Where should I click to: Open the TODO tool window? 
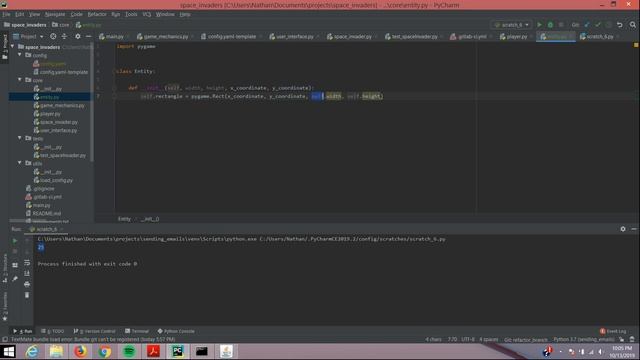(x=52, y=331)
